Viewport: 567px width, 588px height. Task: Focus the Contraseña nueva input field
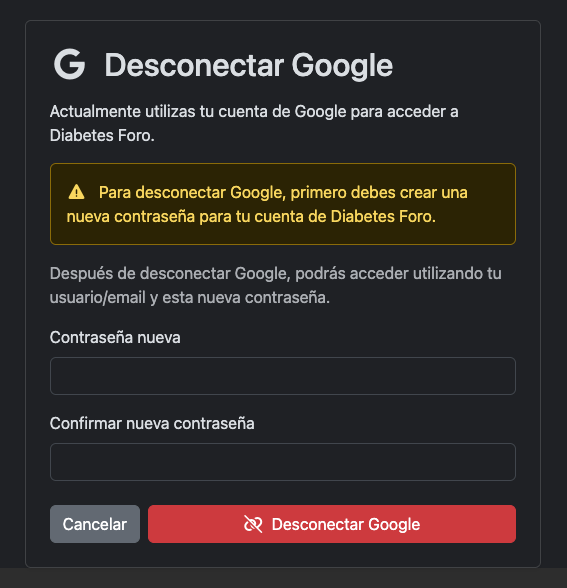coord(283,376)
